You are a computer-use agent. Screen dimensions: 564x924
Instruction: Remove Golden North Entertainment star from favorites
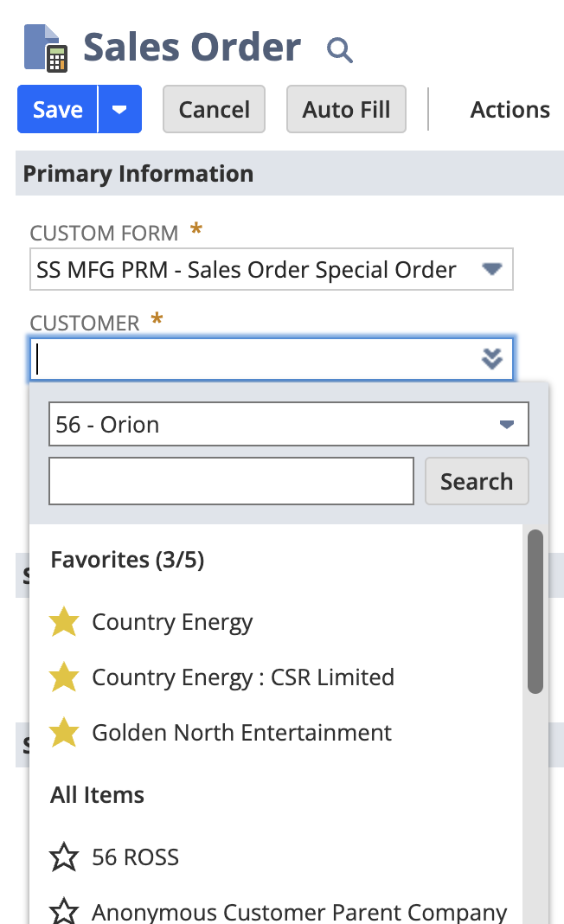64,733
